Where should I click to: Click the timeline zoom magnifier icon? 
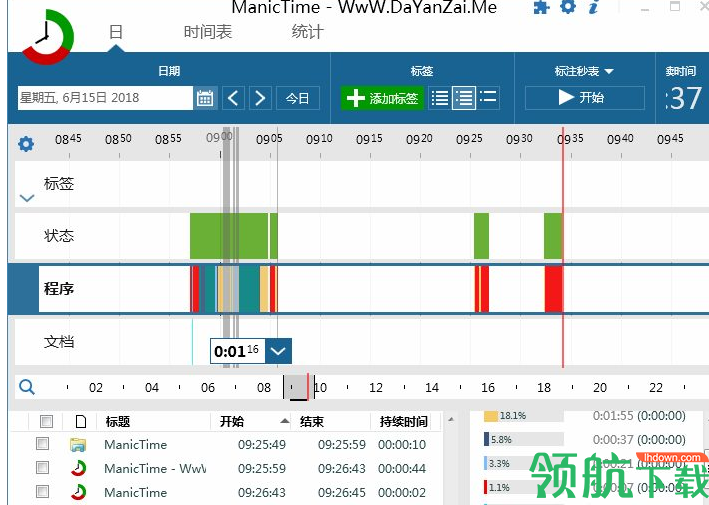click(27, 387)
